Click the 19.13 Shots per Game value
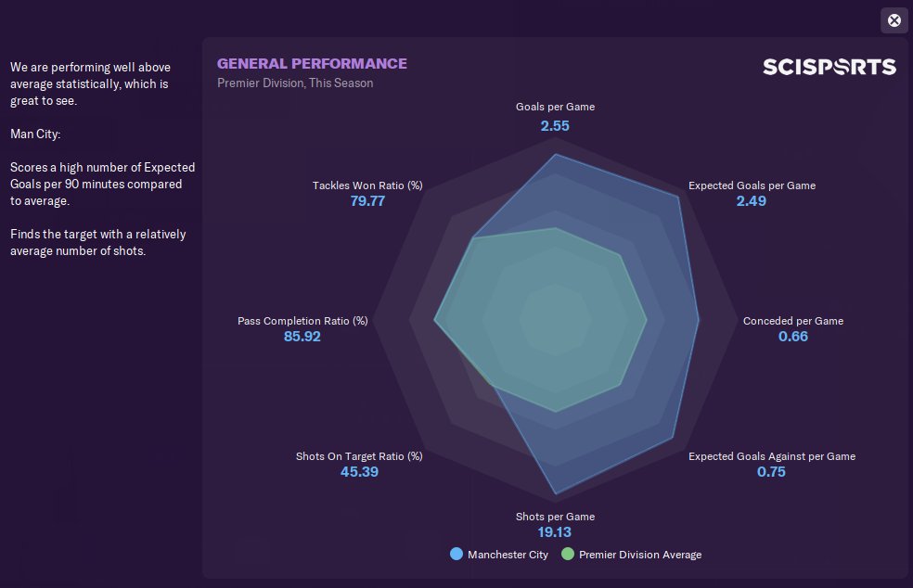The image size is (913, 588). [555, 532]
